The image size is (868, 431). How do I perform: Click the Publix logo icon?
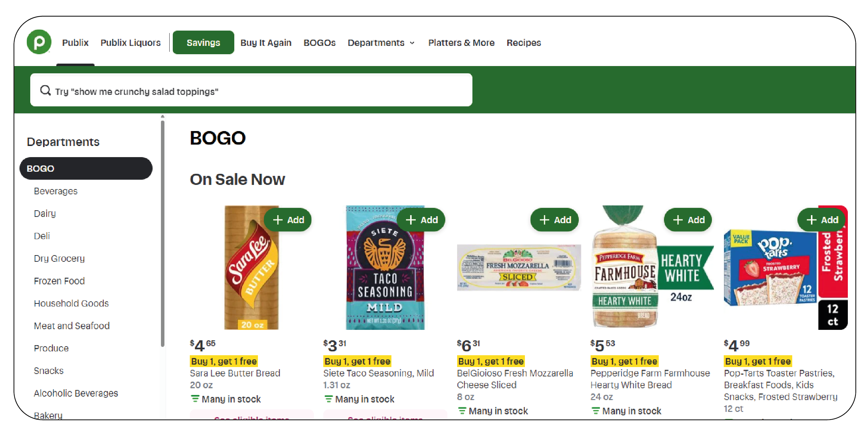[x=39, y=42]
